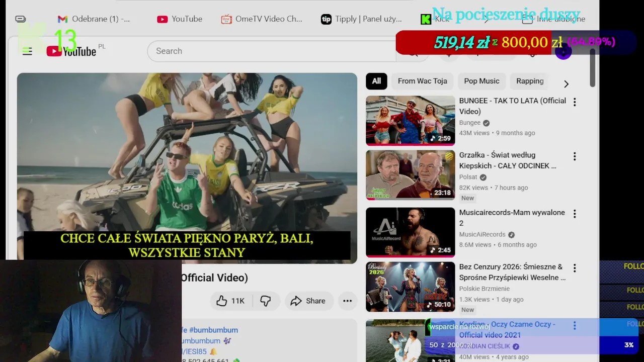
Task: Select the Rapping filter chip
Action: coord(530,81)
